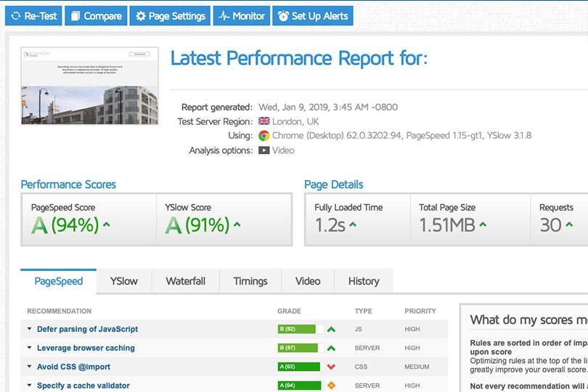This screenshot has width=588, height=392.
Task: Click the Video camera icon in analysis options
Action: pyautogui.click(x=264, y=150)
